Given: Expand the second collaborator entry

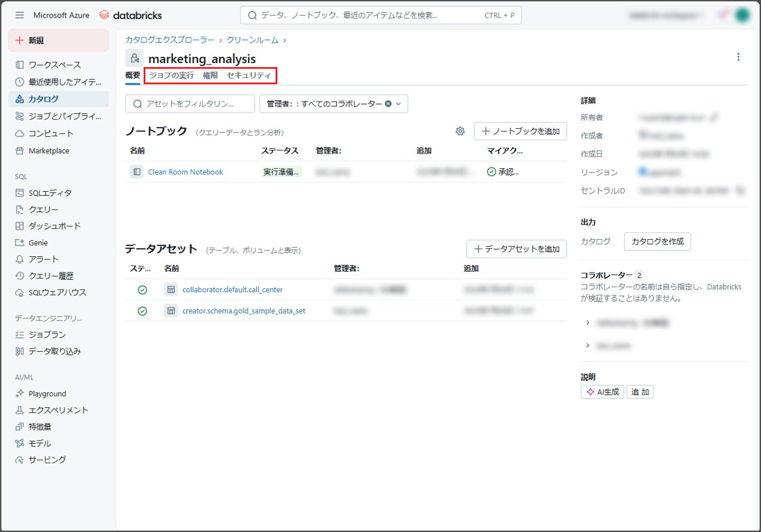Looking at the screenshot, I should (x=588, y=346).
